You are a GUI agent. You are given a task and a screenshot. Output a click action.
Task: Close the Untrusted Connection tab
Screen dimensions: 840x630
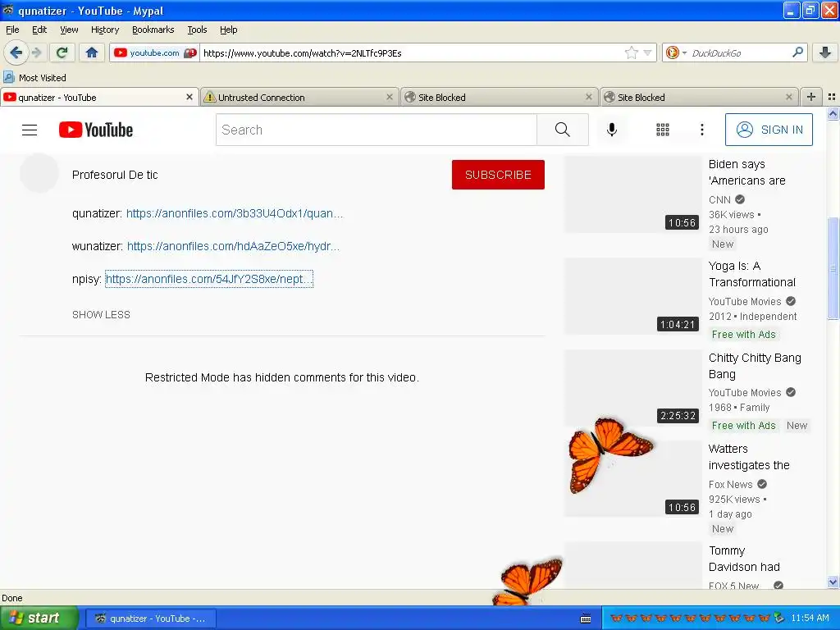click(x=390, y=97)
